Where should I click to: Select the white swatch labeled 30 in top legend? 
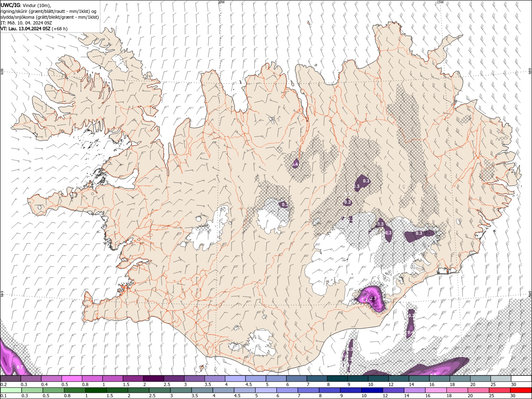point(521,379)
